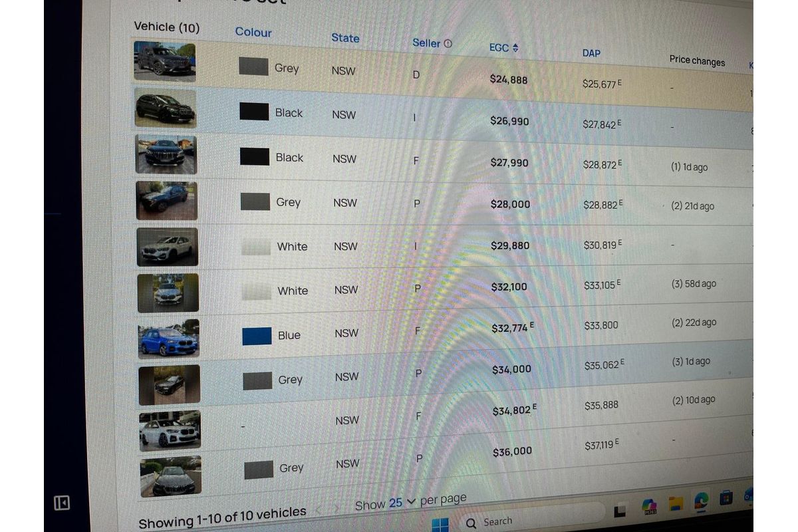Click the "Showing 1-10 of 10 vehicles" text
Screen dimensions: 798x532
(x=223, y=517)
